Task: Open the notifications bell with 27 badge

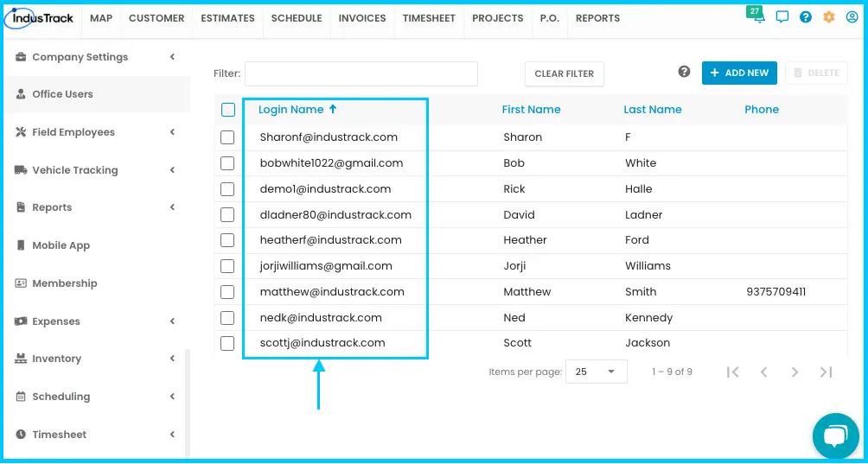Action: point(758,15)
